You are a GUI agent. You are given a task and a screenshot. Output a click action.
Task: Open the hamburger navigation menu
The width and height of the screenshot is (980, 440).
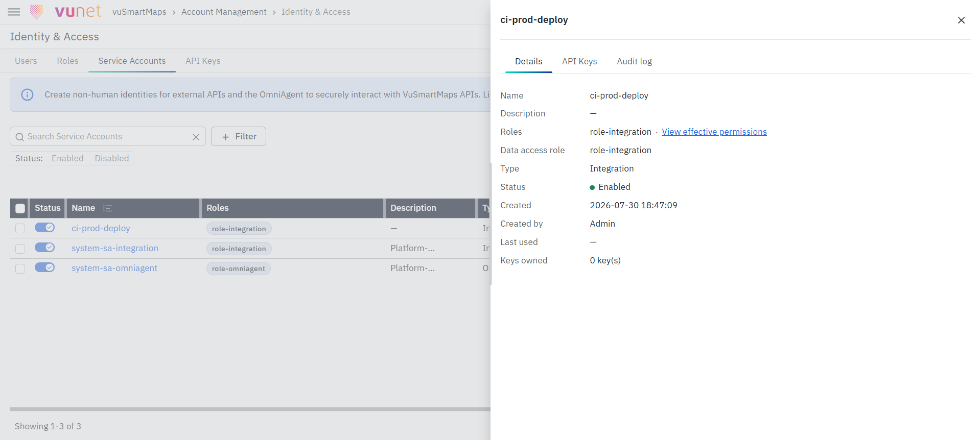click(14, 12)
